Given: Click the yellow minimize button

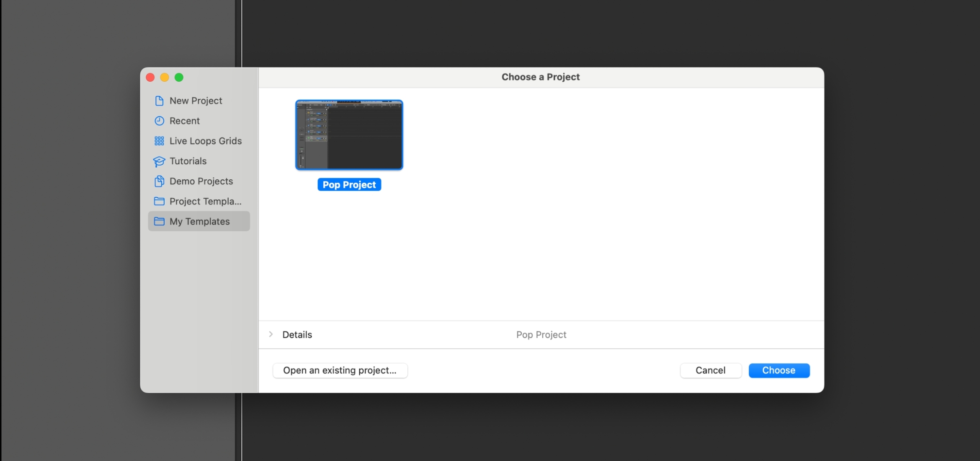Looking at the screenshot, I should pyautogui.click(x=165, y=77).
